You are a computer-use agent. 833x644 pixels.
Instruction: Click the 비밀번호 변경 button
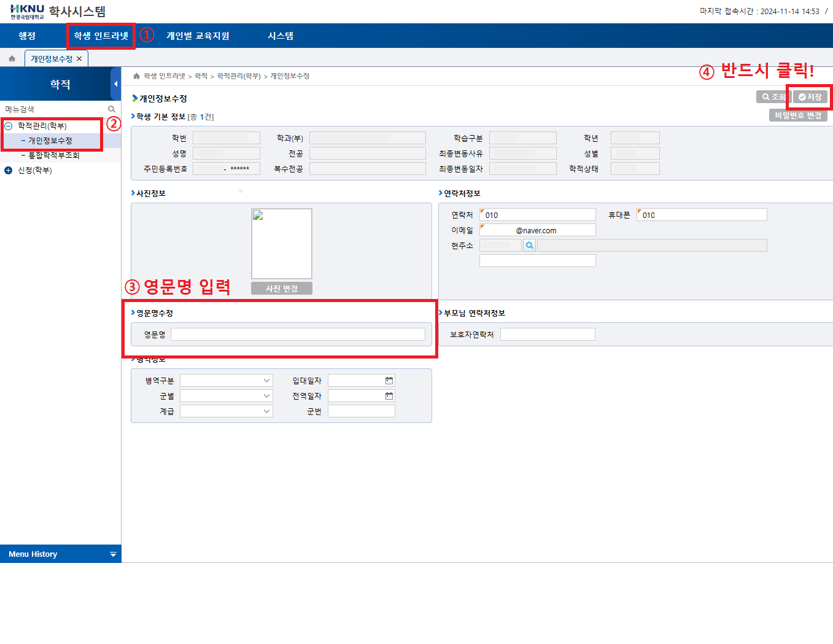tap(798, 115)
